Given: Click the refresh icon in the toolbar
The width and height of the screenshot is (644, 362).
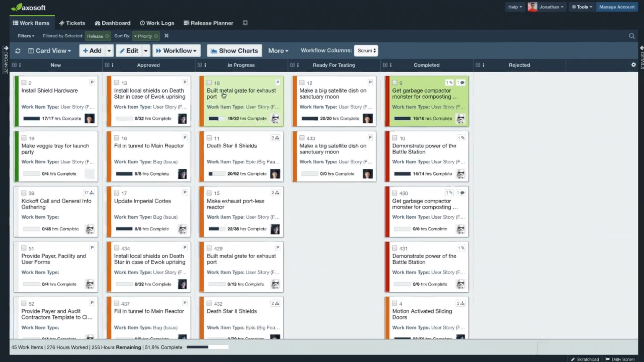Looking at the screenshot, I should point(18,50).
